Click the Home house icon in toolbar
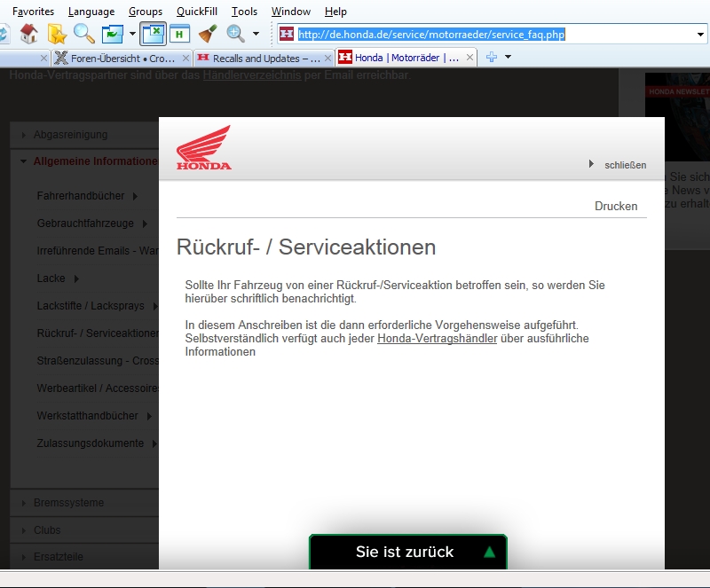Image resolution: width=710 pixels, height=588 pixels. click(x=29, y=35)
